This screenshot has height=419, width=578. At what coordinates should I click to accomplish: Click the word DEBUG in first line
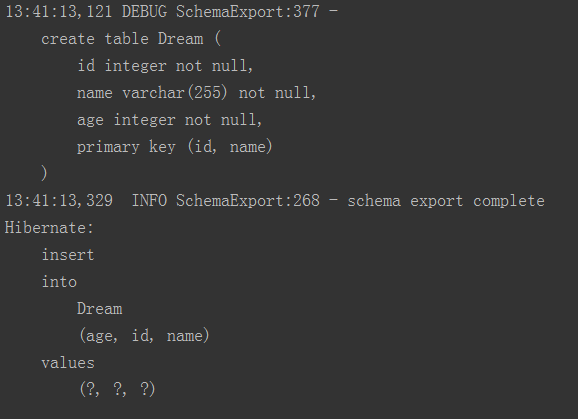(x=144, y=12)
